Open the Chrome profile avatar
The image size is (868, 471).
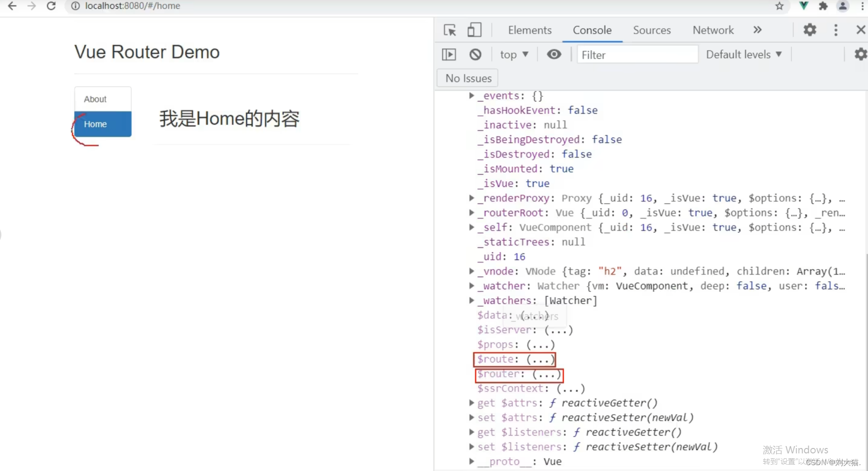(x=843, y=6)
